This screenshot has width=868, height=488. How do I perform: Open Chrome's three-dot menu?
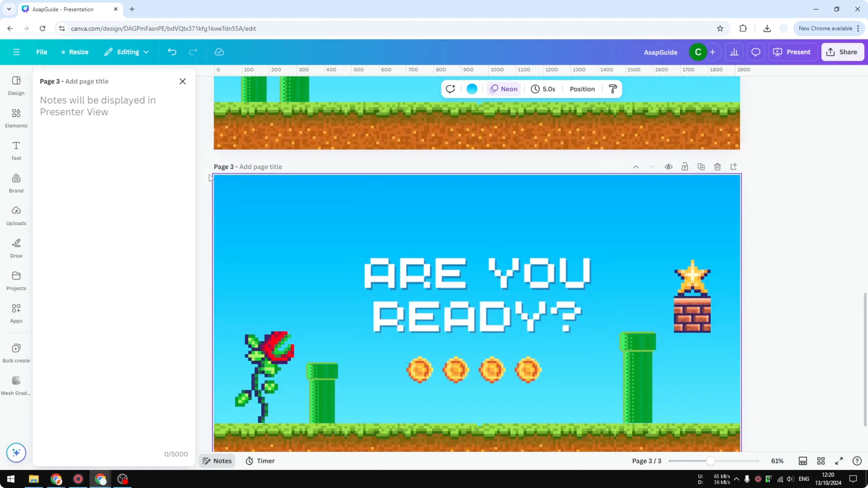[x=858, y=28]
